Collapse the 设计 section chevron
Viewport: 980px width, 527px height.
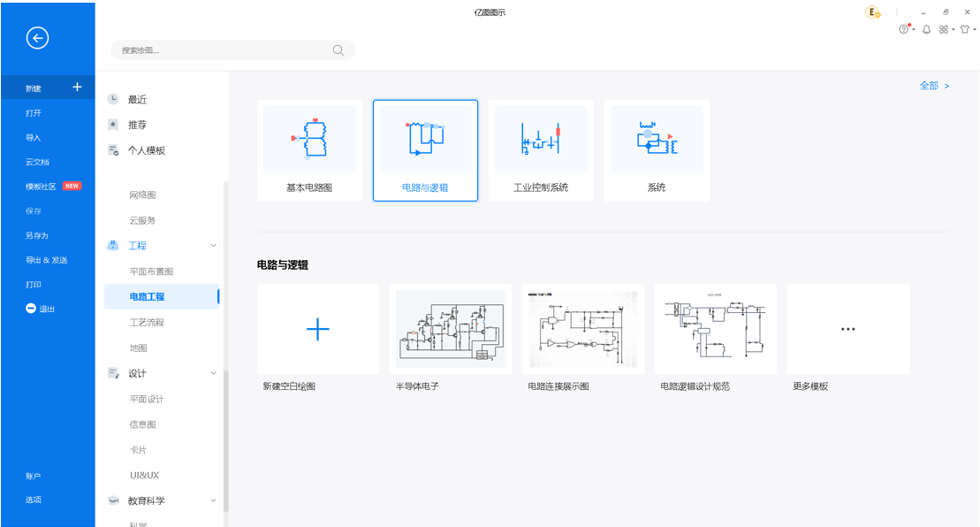(x=213, y=373)
